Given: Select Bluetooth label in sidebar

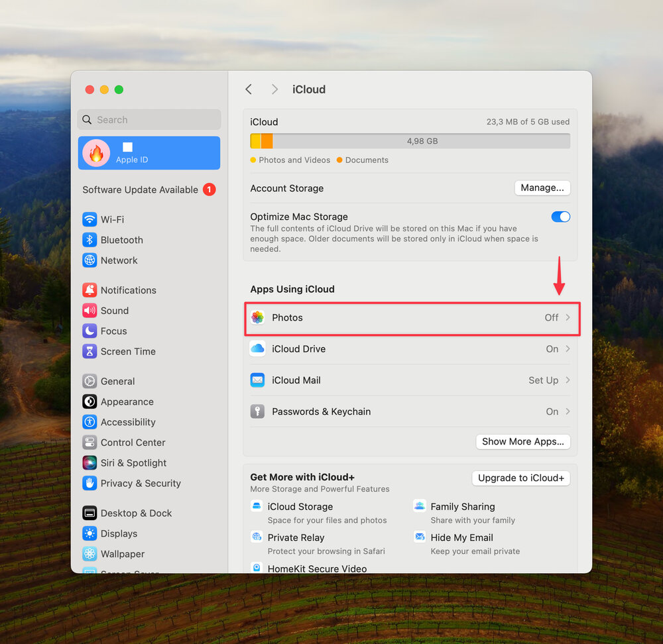Looking at the screenshot, I should [122, 240].
